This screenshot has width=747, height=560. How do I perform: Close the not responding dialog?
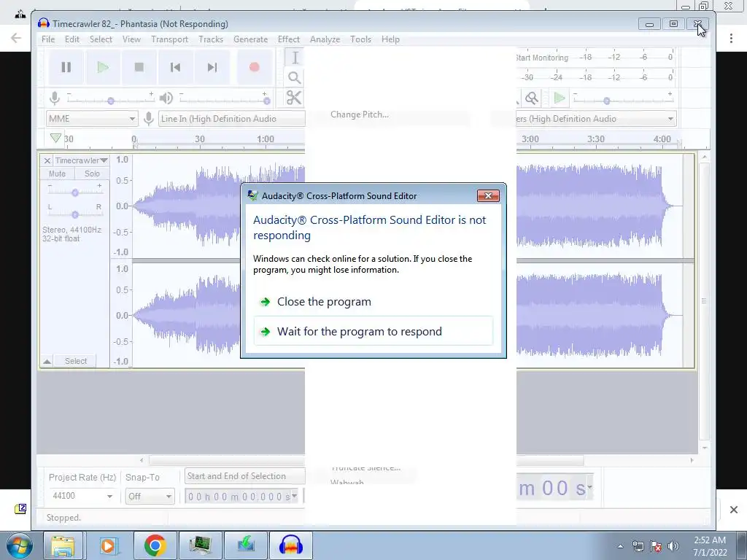point(488,195)
